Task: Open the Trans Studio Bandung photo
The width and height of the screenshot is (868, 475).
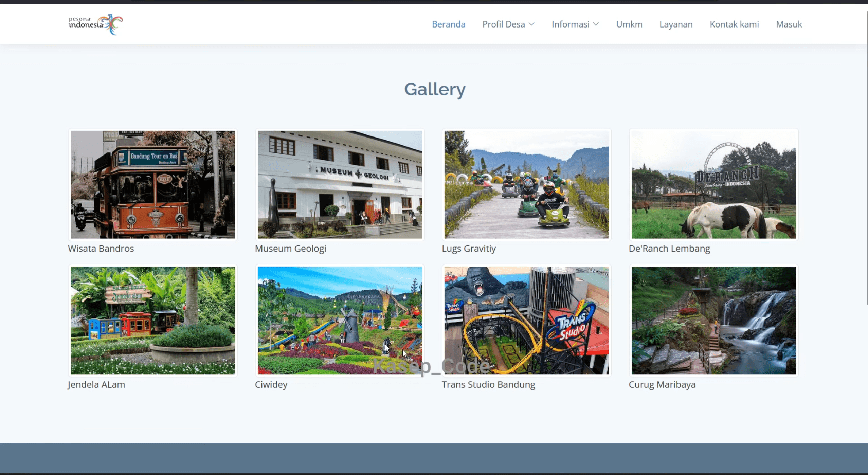Action: [x=527, y=321]
